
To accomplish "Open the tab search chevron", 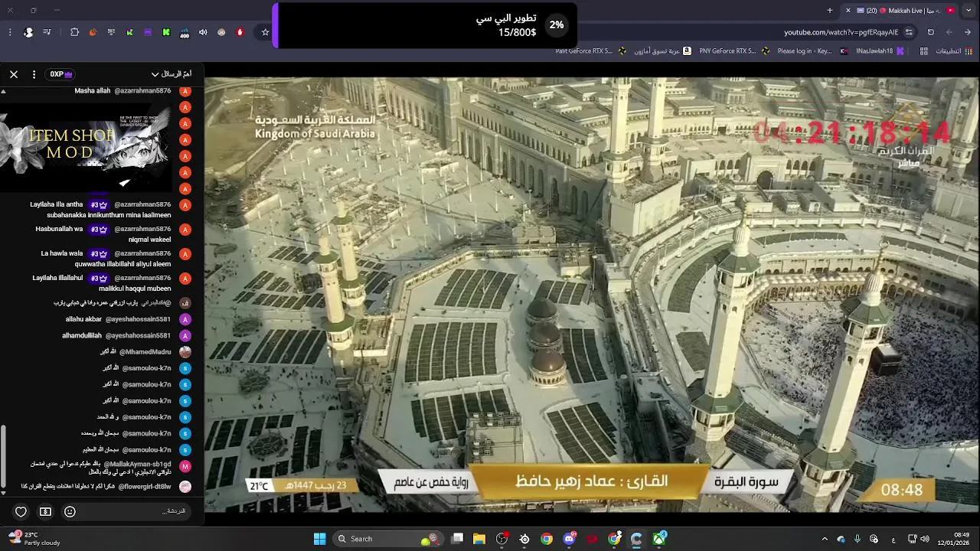I will [x=969, y=11].
